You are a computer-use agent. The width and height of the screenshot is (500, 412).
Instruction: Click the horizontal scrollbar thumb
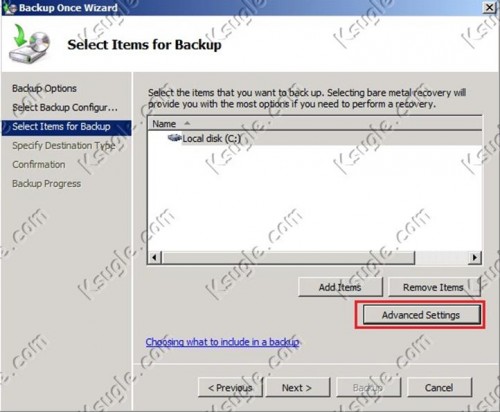pyautogui.click(x=288, y=258)
